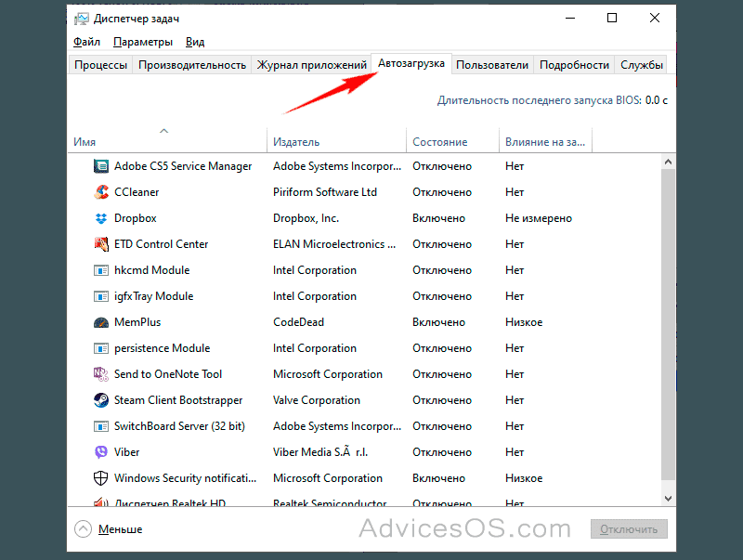
Task: Click the Не измерено impact cell
Action: pos(539,218)
